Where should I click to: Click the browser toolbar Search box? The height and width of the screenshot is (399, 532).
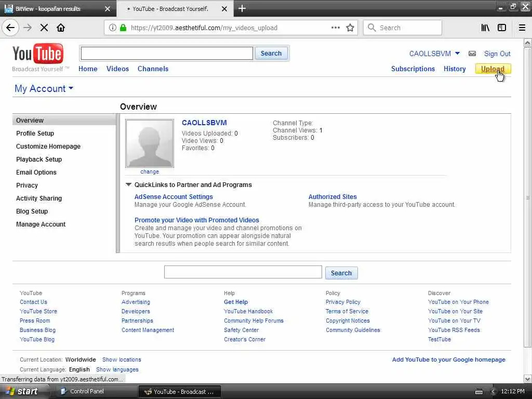click(x=403, y=28)
